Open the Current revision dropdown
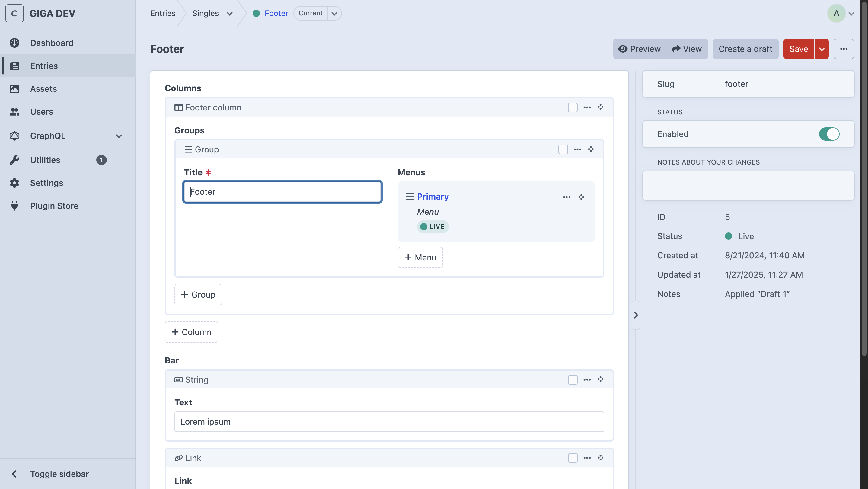Image resolution: width=868 pixels, height=489 pixels. pos(334,14)
